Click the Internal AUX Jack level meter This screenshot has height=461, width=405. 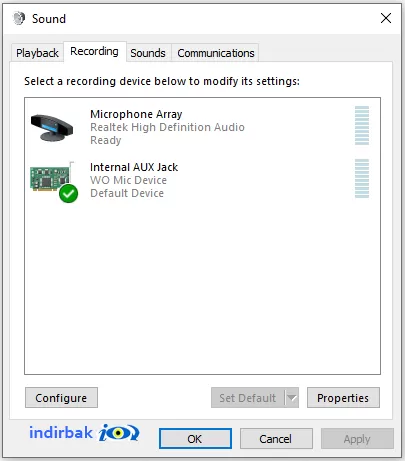(x=362, y=178)
